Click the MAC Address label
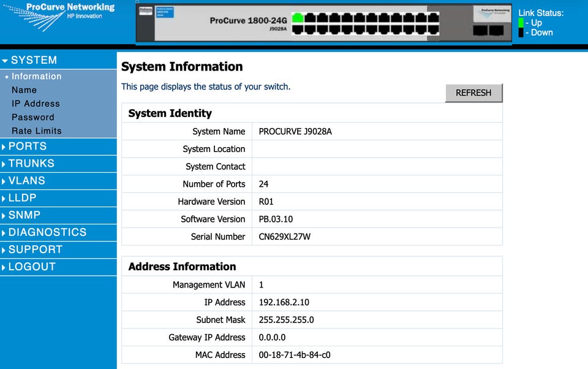This screenshot has width=588, height=369. tap(220, 355)
